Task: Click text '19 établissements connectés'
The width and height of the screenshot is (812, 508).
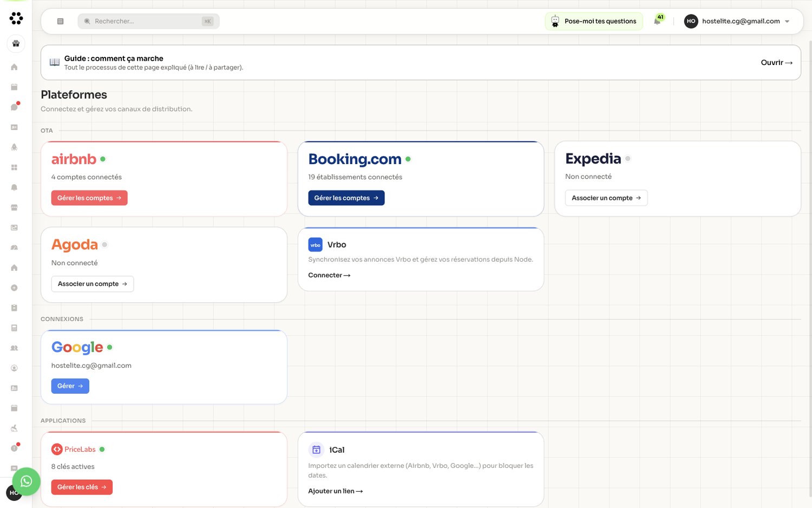Action: pos(355,177)
